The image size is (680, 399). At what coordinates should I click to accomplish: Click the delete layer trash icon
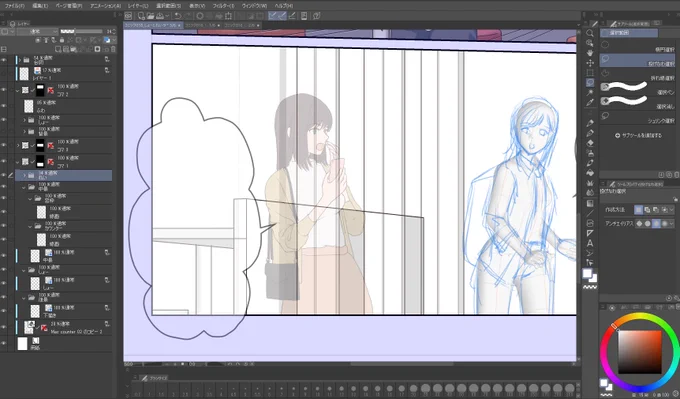click(114, 49)
